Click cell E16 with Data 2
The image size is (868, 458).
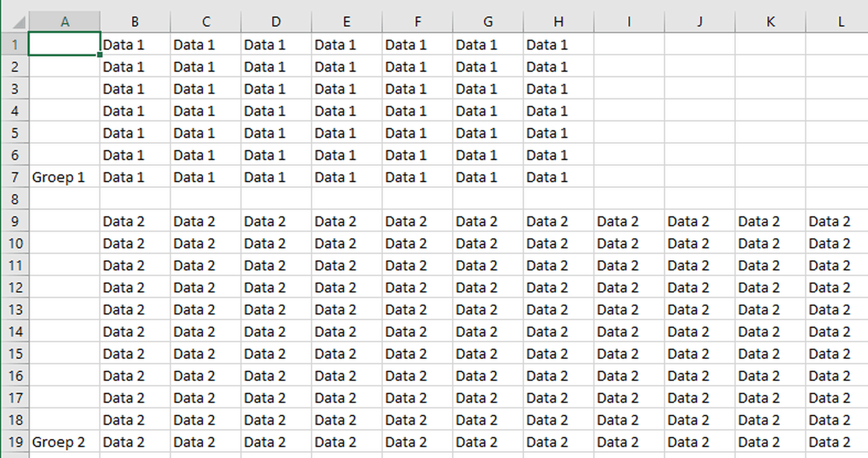347,375
